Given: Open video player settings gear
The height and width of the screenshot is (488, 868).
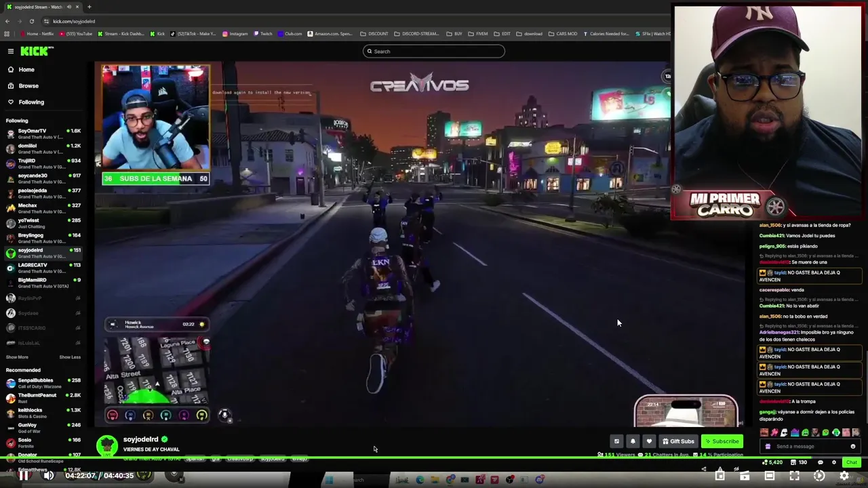Looking at the screenshot, I should (844, 476).
